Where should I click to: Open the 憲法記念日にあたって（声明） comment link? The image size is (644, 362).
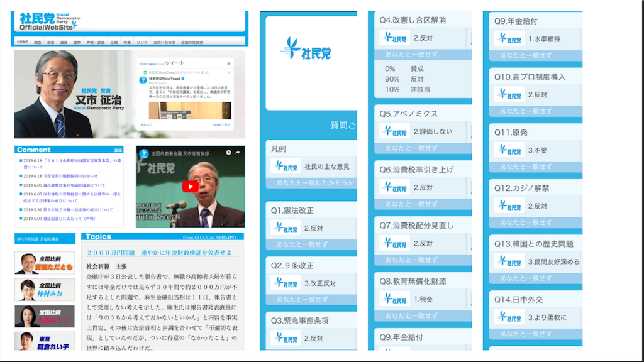(69, 219)
